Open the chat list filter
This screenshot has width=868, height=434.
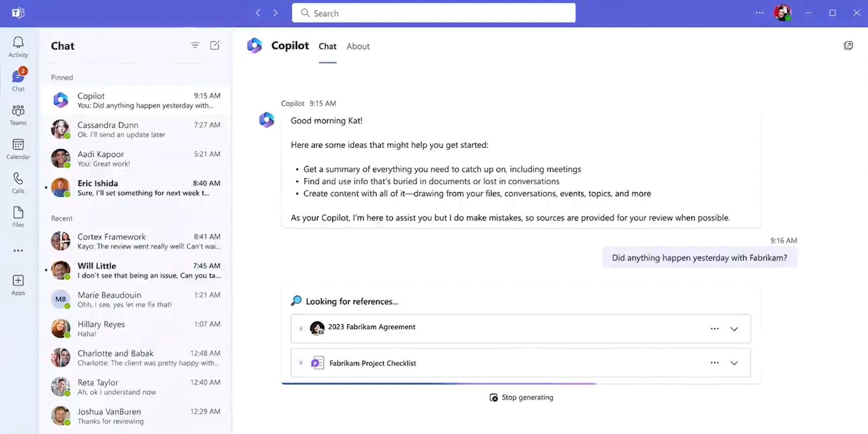point(195,45)
